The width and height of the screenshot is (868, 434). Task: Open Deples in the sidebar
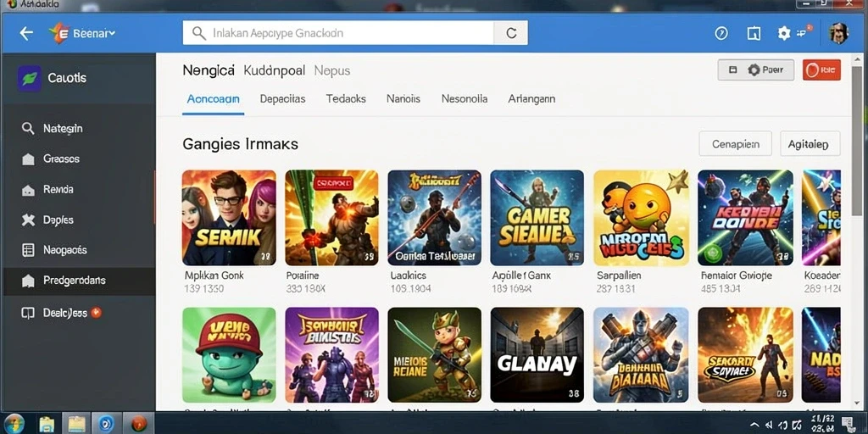77,220
